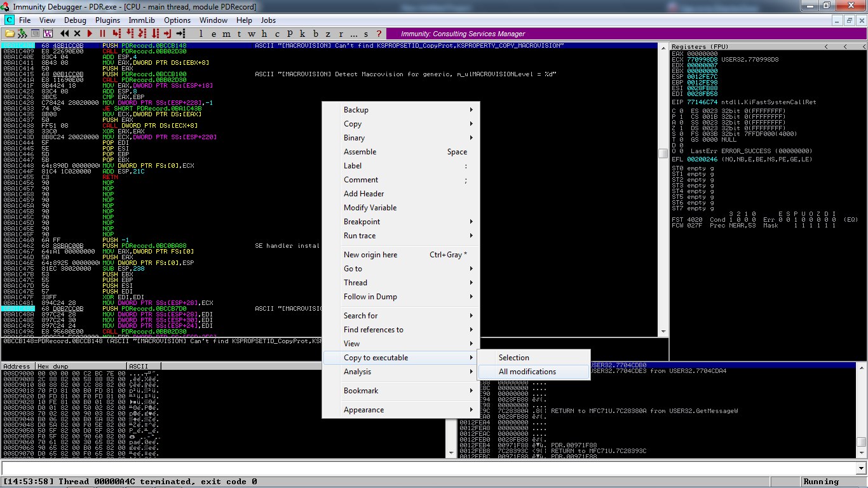The height and width of the screenshot is (488, 868).
Task: Choose All modifications in the submenu
Action: pos(534,372)
